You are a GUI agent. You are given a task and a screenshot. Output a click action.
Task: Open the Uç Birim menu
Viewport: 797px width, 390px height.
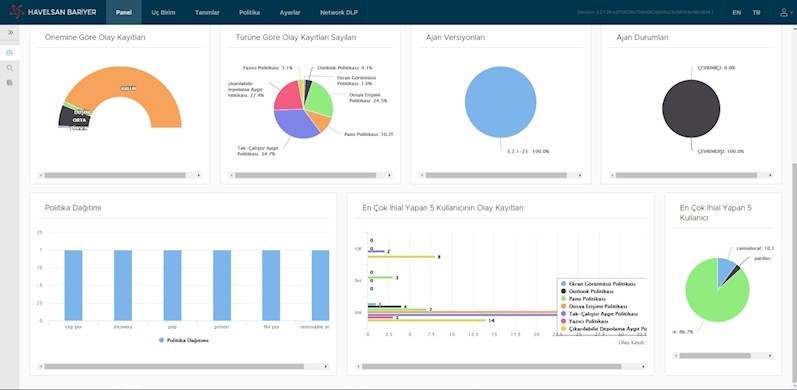(163, 12)
